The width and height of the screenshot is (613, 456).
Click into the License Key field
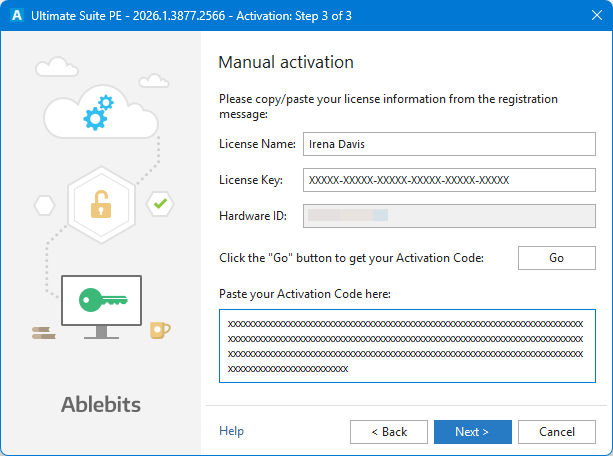coord(449,180)
